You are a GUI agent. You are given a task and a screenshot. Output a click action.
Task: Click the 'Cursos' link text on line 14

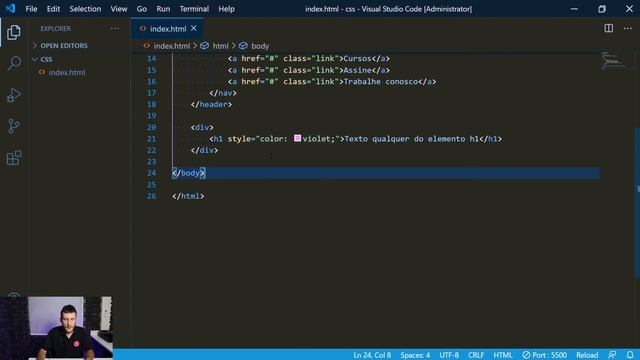[357, 58]
